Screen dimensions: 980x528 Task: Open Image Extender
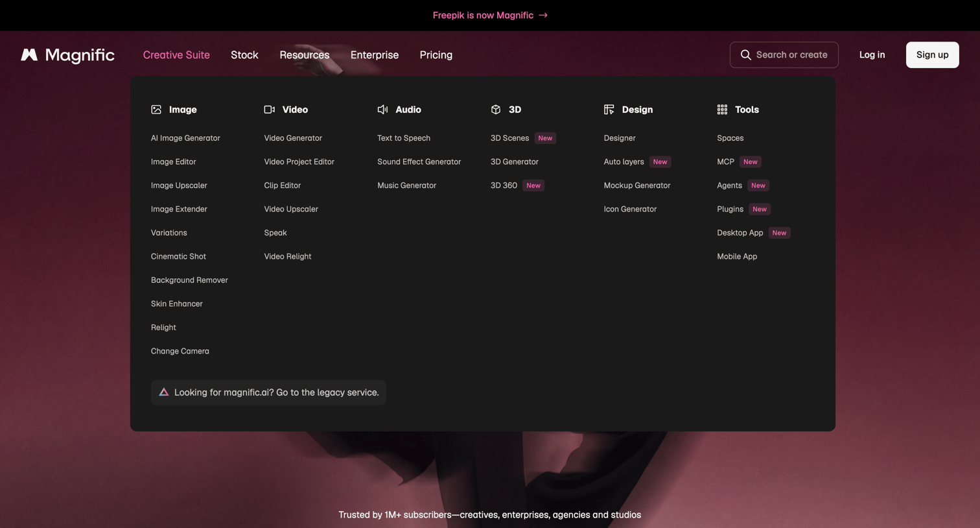(179, 209)
